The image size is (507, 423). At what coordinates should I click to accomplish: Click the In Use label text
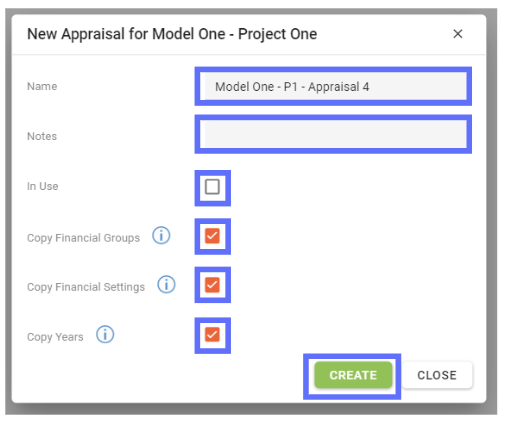coord(43,186)
